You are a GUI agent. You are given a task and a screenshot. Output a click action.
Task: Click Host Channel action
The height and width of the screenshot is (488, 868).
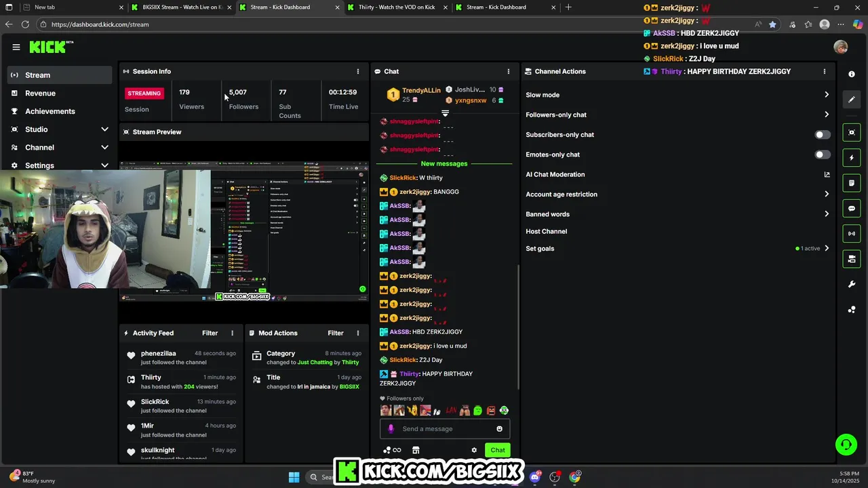pos(547,231)
